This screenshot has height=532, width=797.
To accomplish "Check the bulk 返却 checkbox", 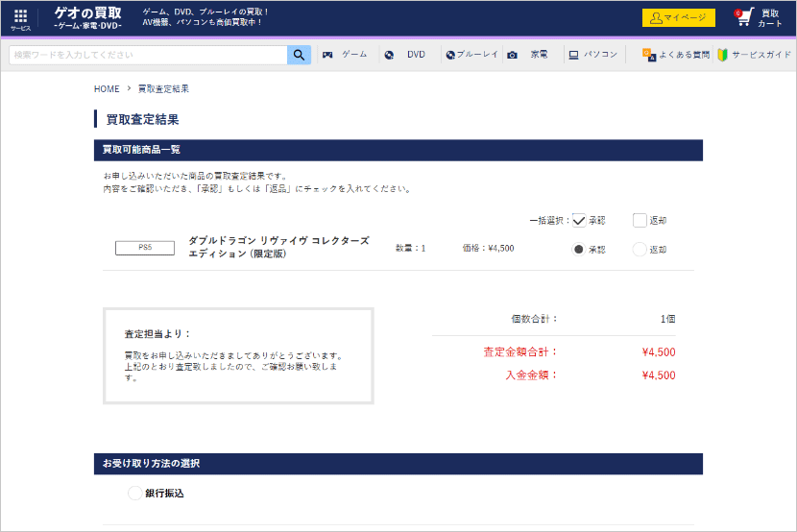I will pos(640,221).
